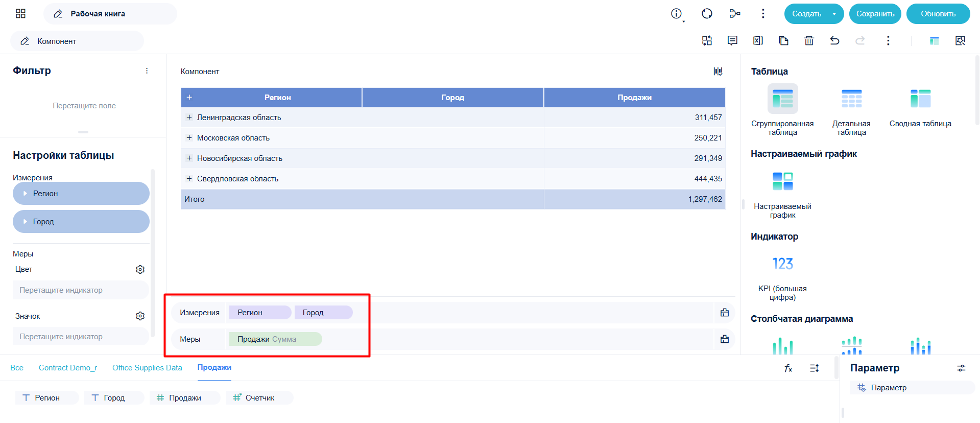Click the Сохранить button
Image resolution: width=980 pixels, height=423 pixels.
tap(875, 14)
